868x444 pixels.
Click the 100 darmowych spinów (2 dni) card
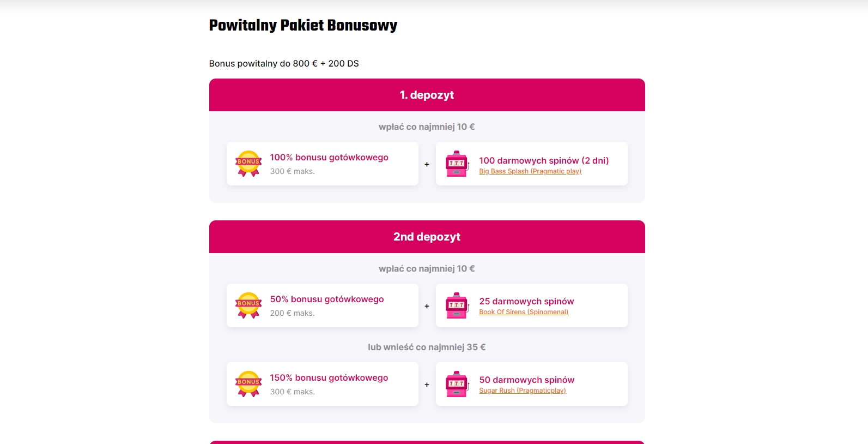tap(532, 164)
